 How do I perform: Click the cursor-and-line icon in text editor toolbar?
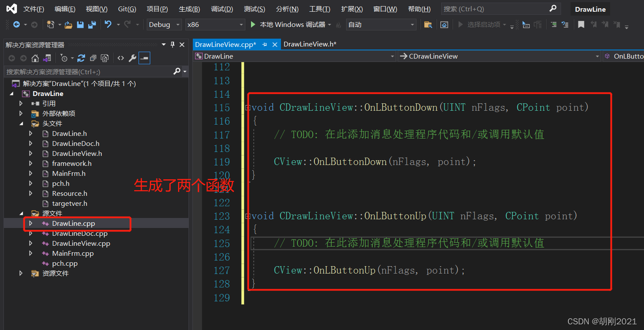pos(526,25)
